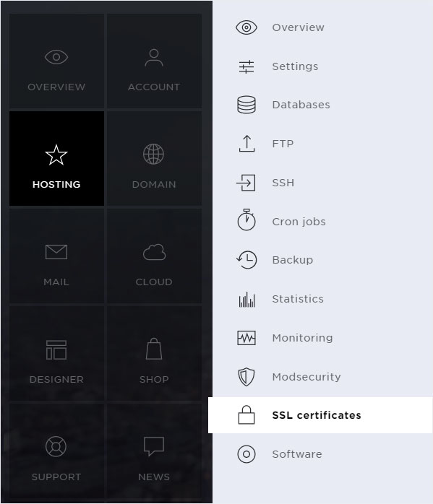433x504 pixels.
Task: Click the FTP upload arrow icon
Action: pyautogui.click(x=246, y=144)
